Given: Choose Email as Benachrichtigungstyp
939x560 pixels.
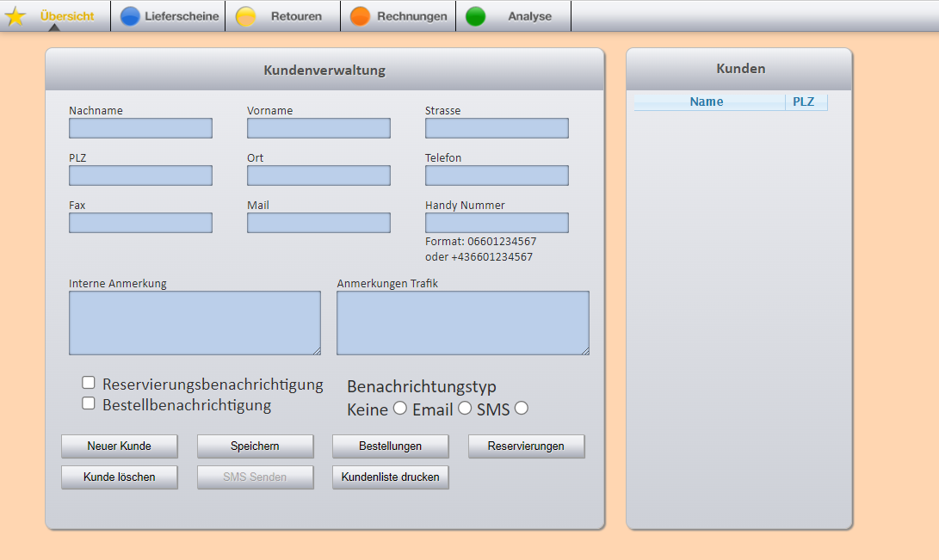Looking at the screenshot, I should (x=465, y=409).
